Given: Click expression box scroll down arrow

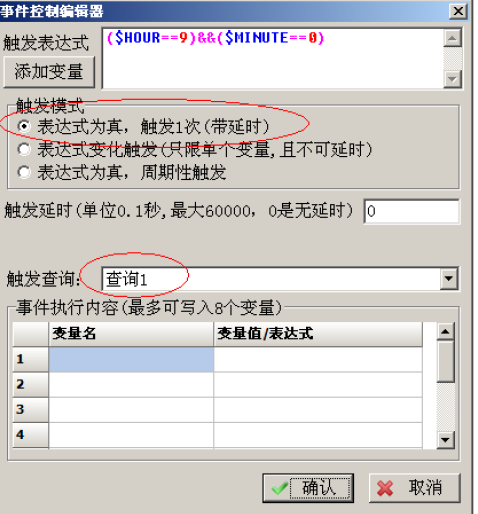Looking at the screenshot, I should 452,79.
